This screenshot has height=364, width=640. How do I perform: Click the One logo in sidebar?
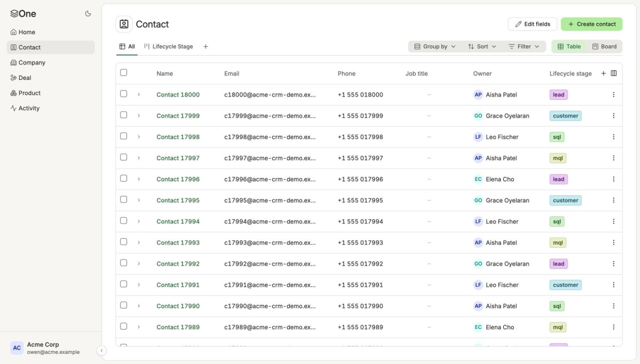pyautogui.click(x=23, y=14)
